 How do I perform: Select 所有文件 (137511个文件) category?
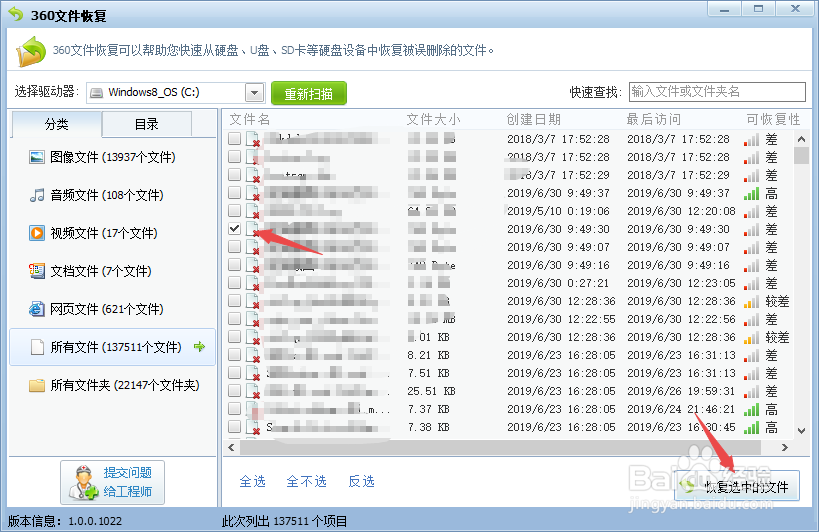(112, 347)
